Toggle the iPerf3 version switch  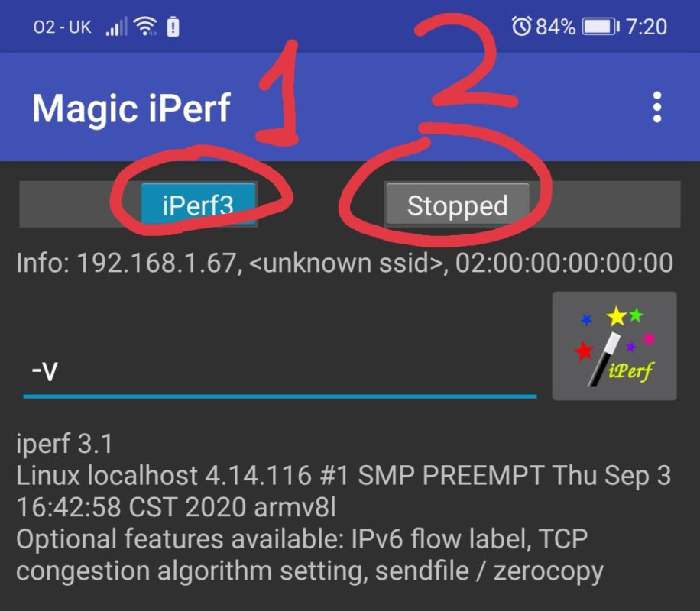point(198,205)
